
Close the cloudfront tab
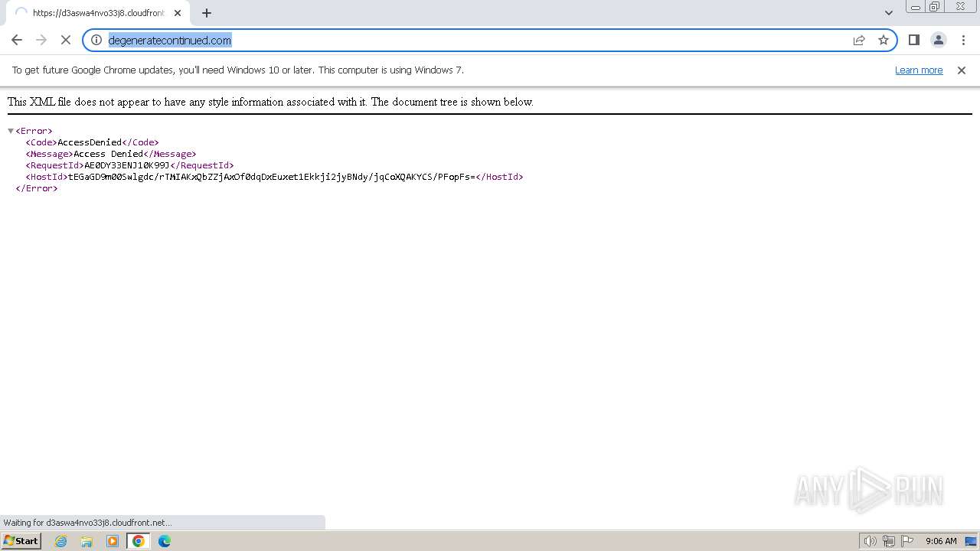(x=178, y=13)
